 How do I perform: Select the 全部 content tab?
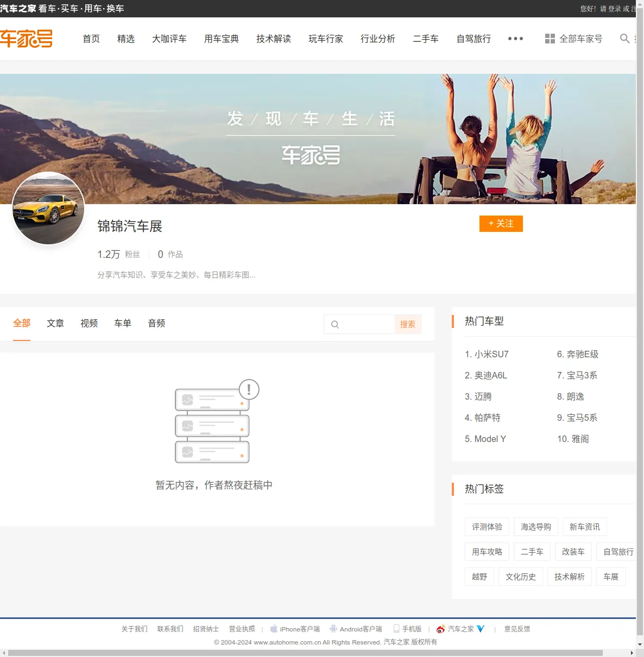tap(22, 324)
